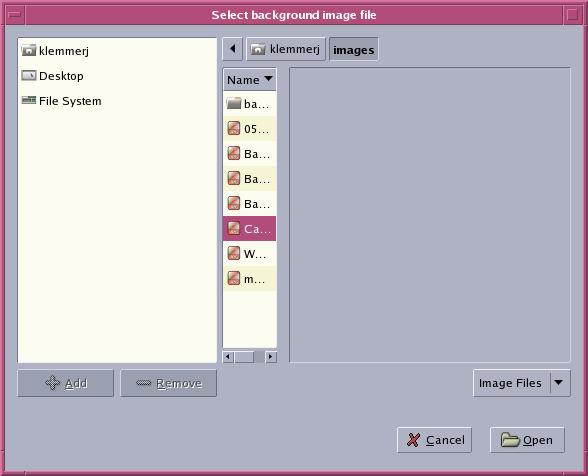
Task: Open the Image Files filter dropdown
Action: pos(522,383)
